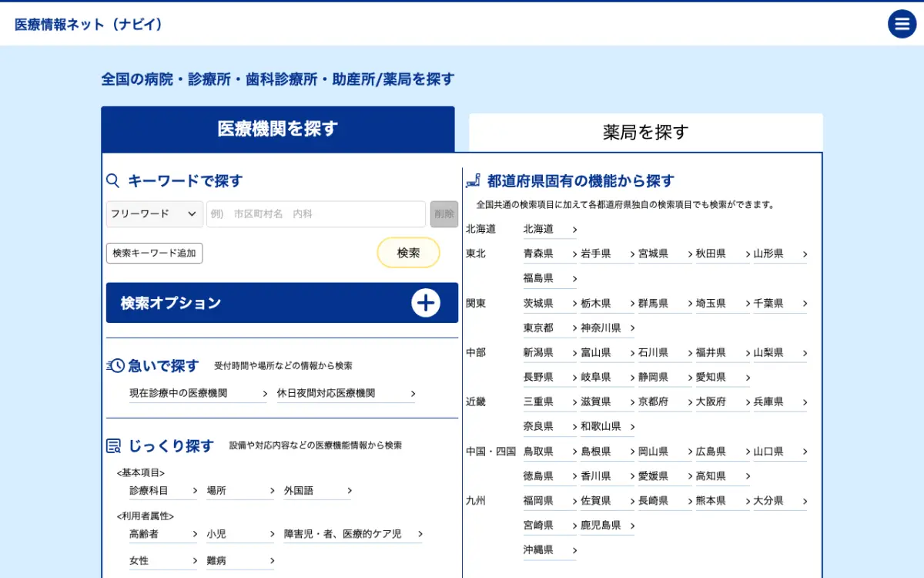This screenshot has width=924, height=578.
Task: Choose 千葉県 prefecture link
Action: click(780, 304)
